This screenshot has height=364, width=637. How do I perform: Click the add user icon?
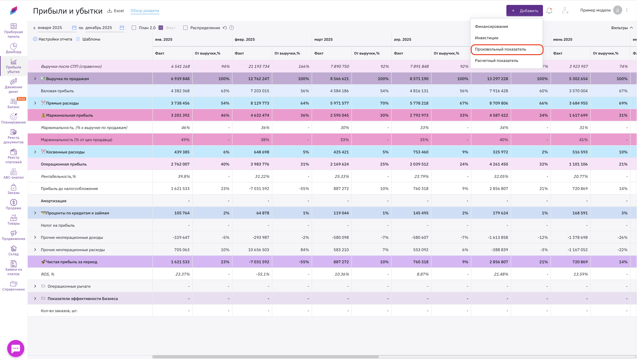click(x=565, y=11)
